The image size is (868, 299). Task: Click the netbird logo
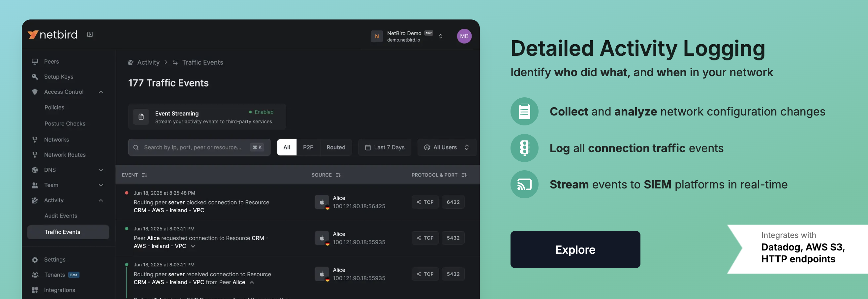[x=52, y=35]
